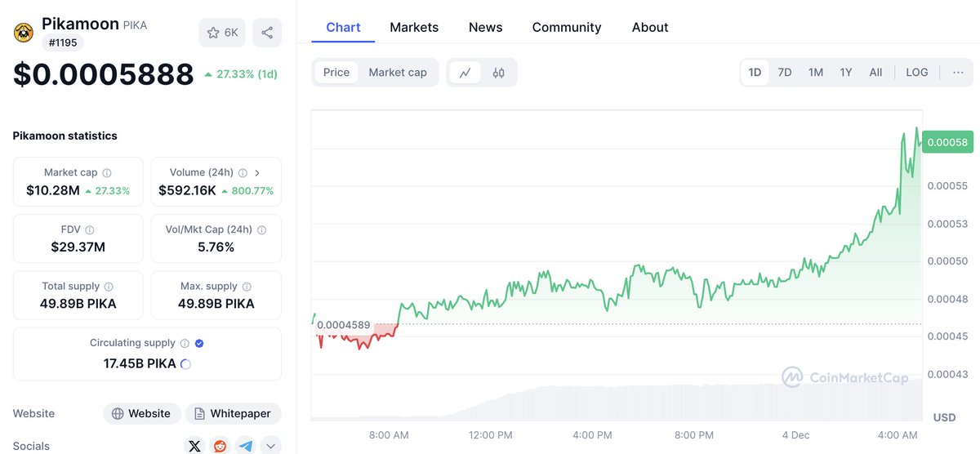The width and height of the screenshot is (980, 454).
Task: Click the FDV info icon
Action: (90, 230)
